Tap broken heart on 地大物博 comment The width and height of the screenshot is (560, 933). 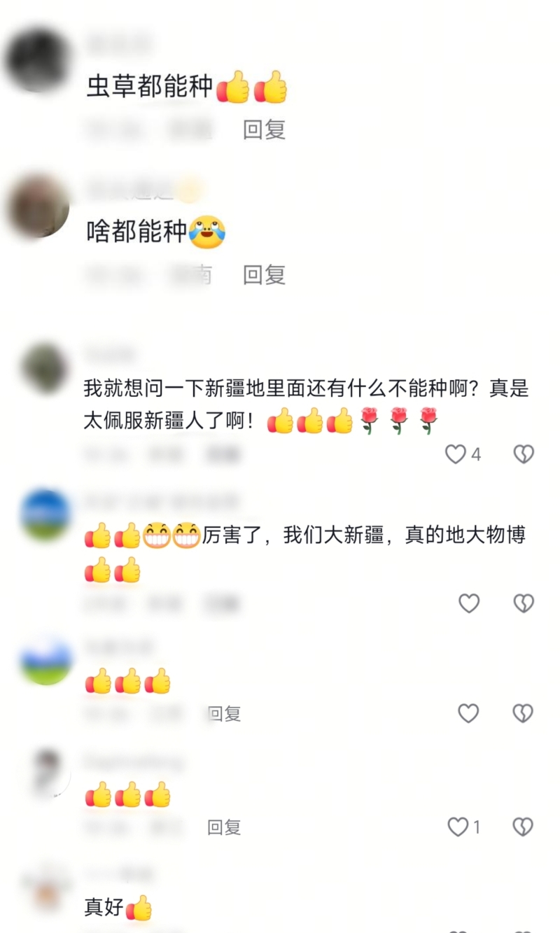tap(524, 603)
